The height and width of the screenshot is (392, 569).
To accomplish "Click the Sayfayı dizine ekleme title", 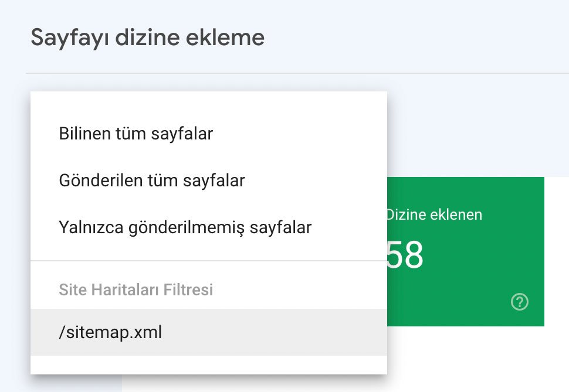I will point(148,38).
